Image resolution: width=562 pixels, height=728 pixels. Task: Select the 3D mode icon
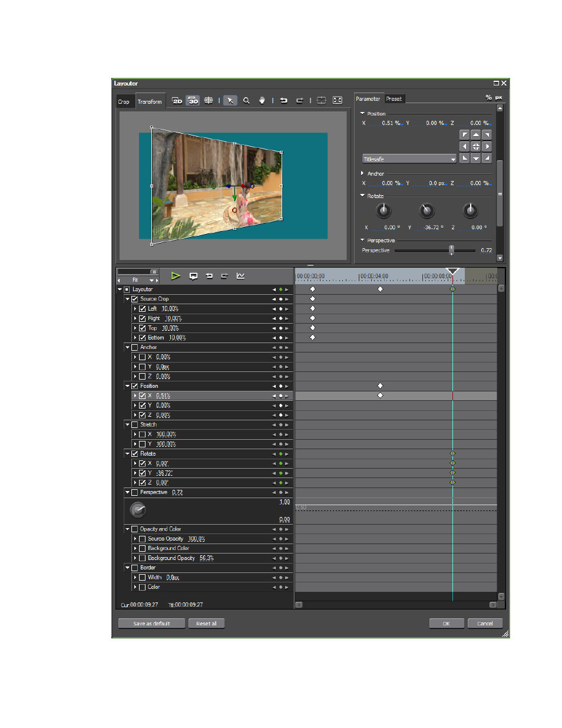193,101
